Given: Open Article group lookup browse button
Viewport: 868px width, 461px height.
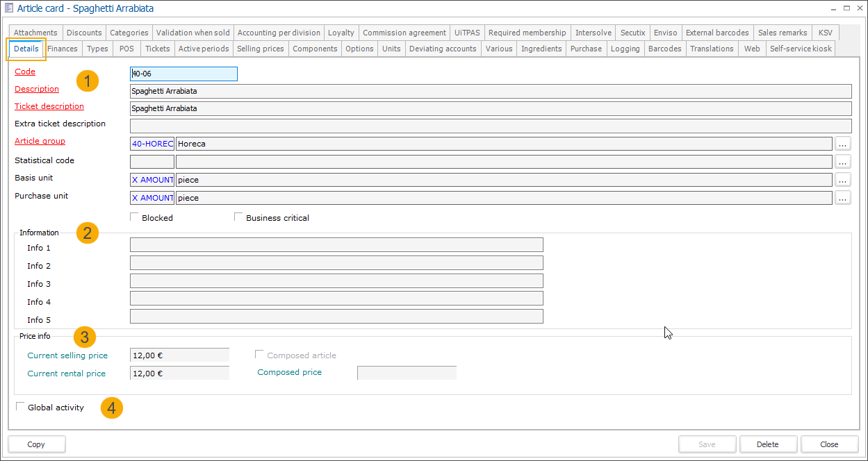Looking at the screenshot, I should 842,144.
